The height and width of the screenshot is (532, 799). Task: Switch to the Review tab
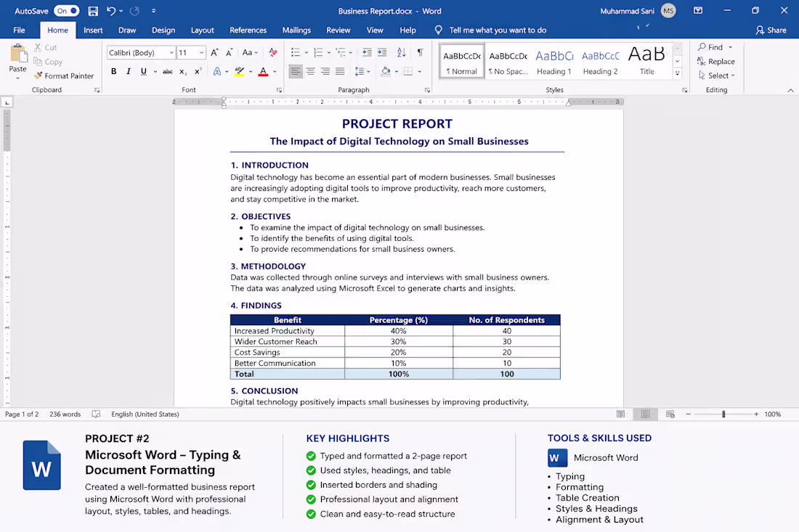(338, 30)
